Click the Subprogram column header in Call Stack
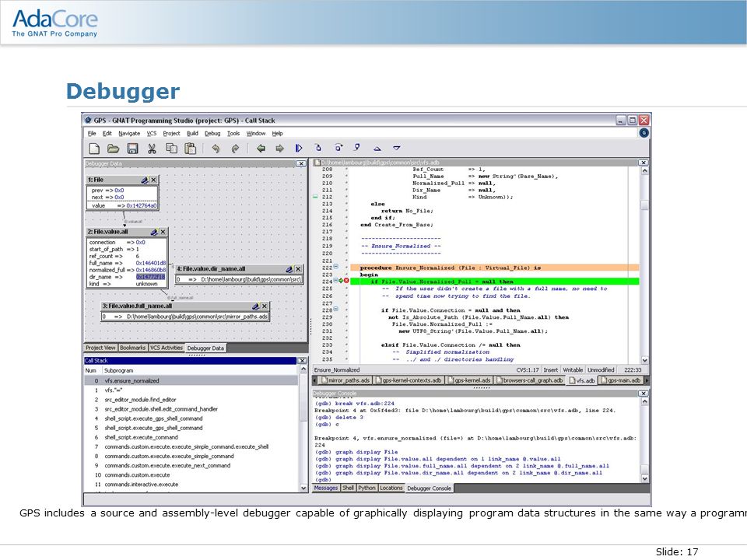The width and height of the screenshot is (747, 560). 118,370
